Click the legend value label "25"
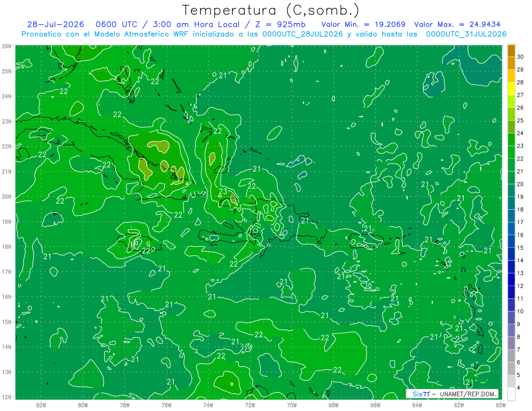Viewport: 532px width, 411px height. [x=521, y=120]
